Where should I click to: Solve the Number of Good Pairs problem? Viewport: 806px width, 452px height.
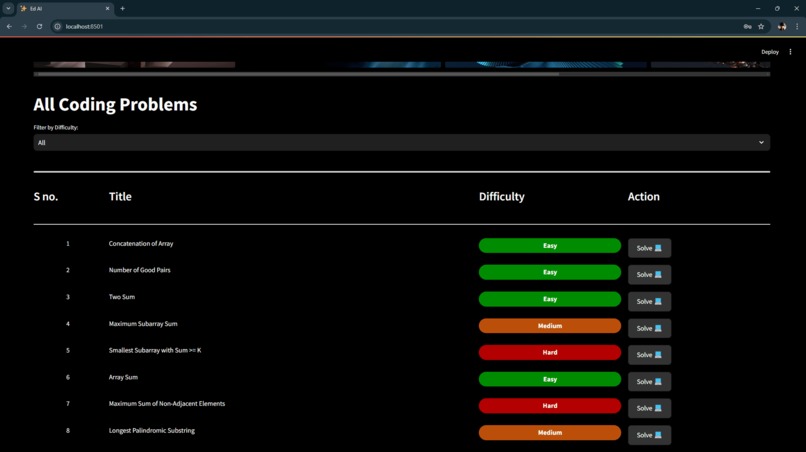649,275
